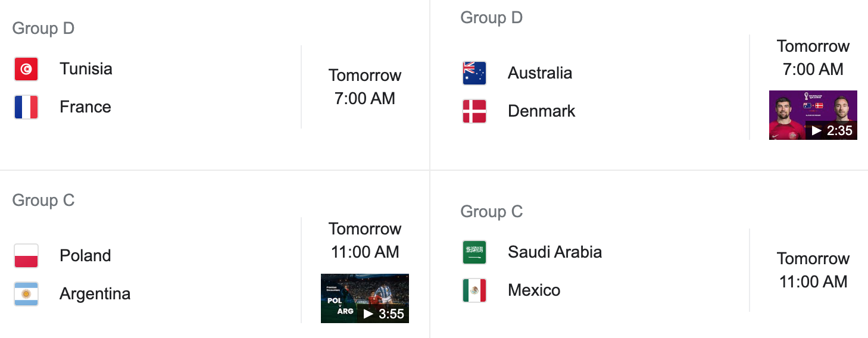868x338 pixels.
Task: Click the Saudi Arabia–Mexico match time
Action: [x=813, y=270]
